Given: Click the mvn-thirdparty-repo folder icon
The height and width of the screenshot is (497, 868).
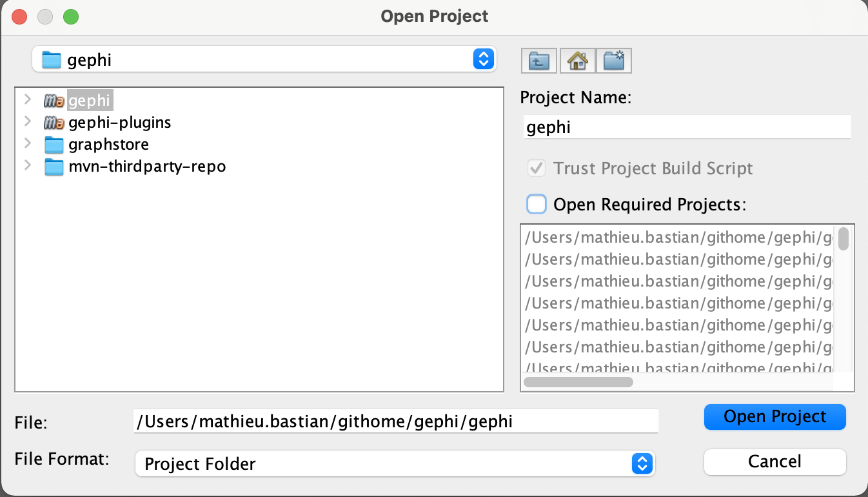Looking at the screenshot, I should coord(54,167).
